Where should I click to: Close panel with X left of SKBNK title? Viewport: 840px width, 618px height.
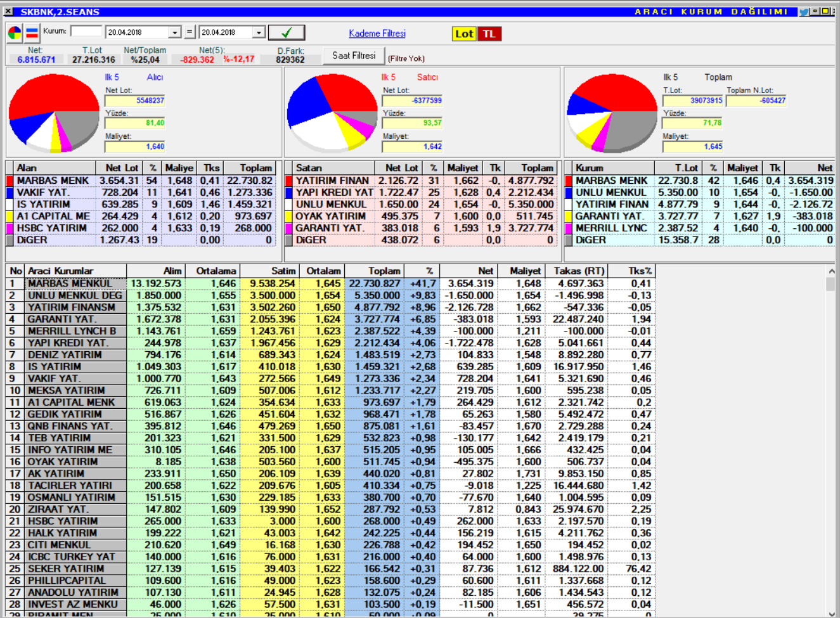[8, 11]
